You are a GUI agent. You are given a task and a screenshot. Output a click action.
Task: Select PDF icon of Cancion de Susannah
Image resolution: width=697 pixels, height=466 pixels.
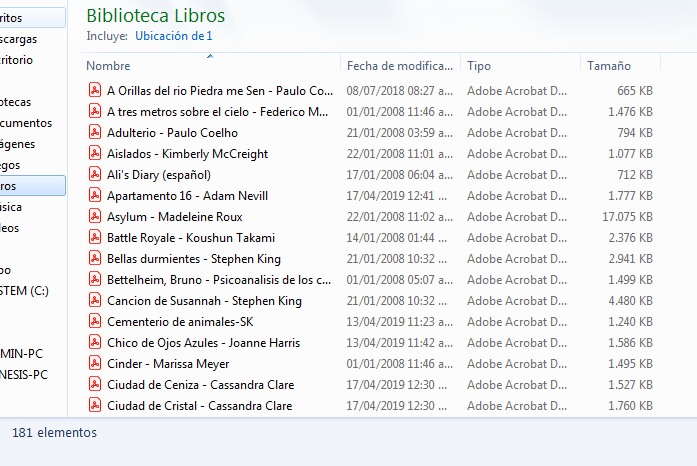tap(95, 300)
